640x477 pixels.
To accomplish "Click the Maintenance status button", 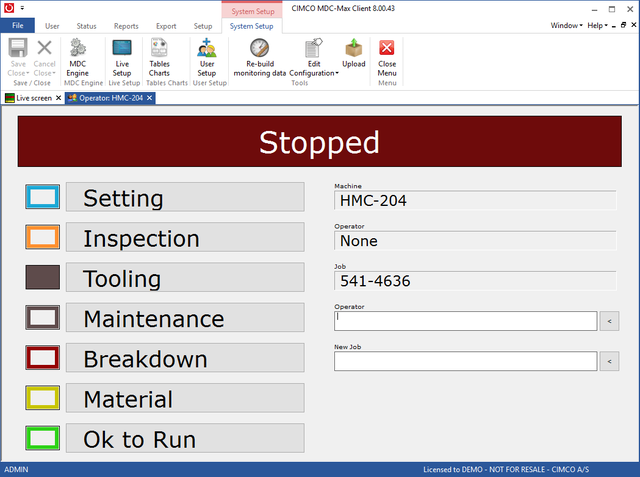I will (185, 317).
